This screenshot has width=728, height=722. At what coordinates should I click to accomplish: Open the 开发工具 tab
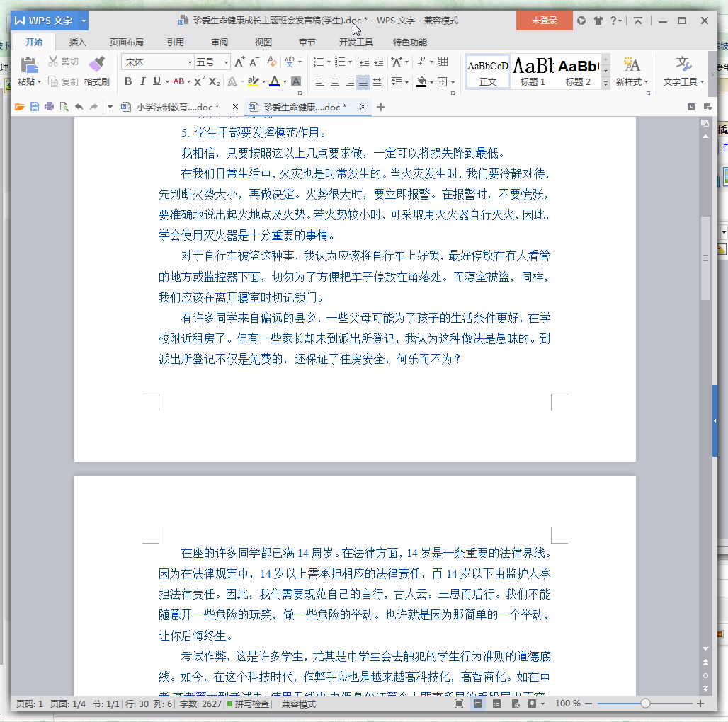coord(356,42)
